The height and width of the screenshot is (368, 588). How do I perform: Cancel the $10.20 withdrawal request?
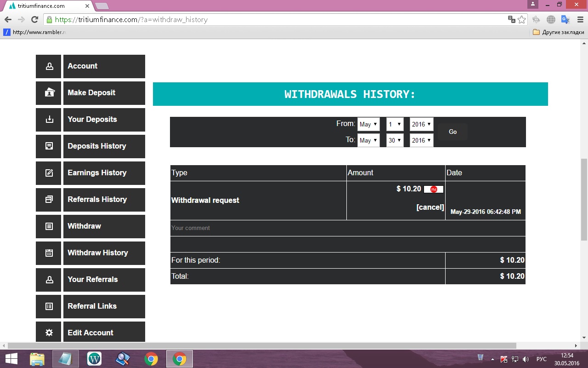430,207
